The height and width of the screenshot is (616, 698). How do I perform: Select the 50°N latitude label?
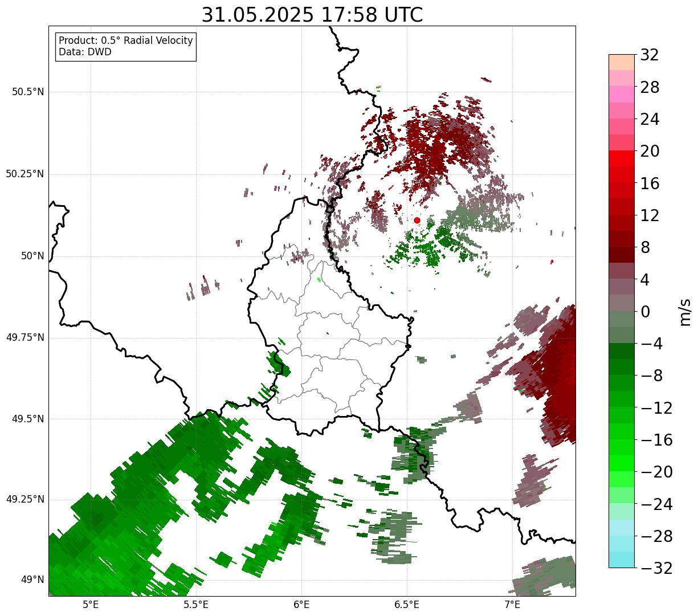[32, 256]
